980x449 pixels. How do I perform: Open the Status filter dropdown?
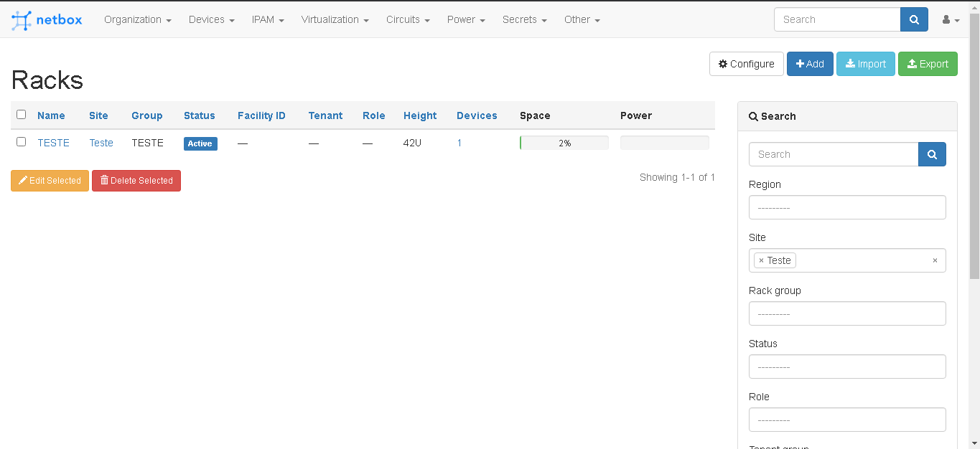847,367
